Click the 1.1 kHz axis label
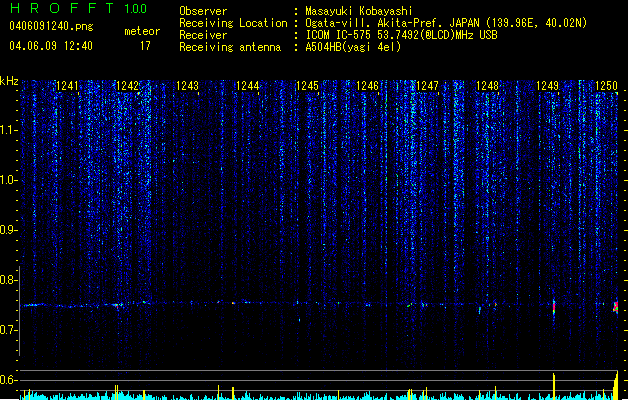 (x=9, y=130)
